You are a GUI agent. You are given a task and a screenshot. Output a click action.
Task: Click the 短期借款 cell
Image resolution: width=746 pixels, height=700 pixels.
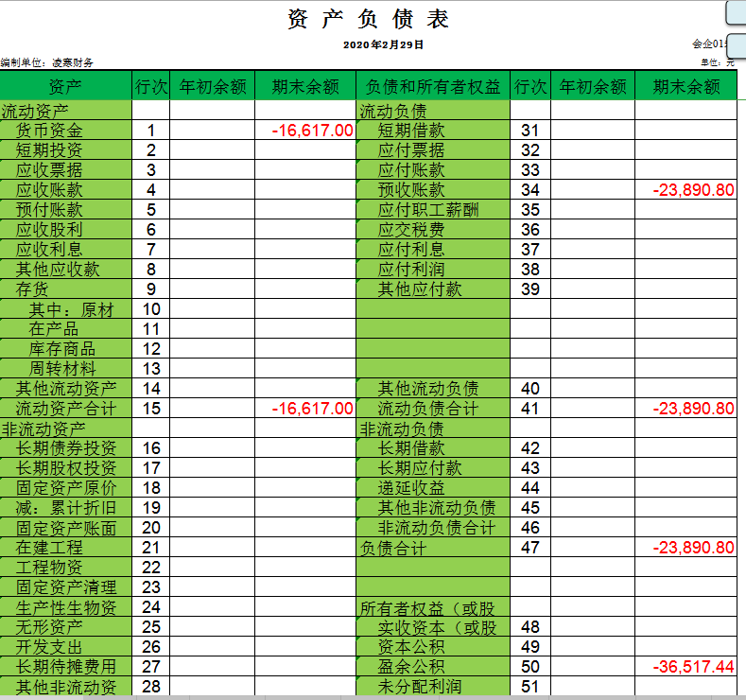(433, 130)
